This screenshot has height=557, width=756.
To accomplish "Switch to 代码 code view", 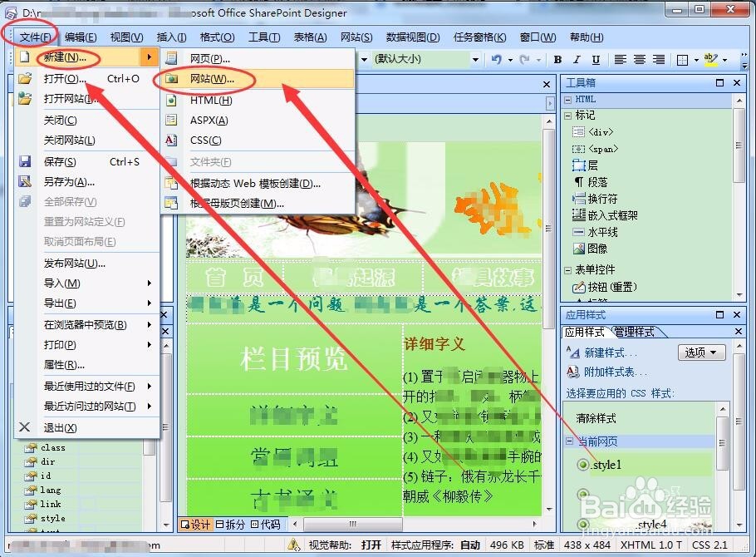I will 266,525.
